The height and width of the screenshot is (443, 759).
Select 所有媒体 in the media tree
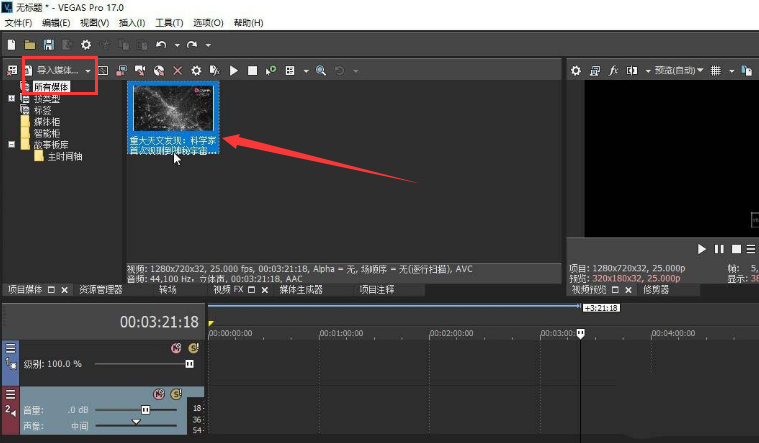pos(51,87)
